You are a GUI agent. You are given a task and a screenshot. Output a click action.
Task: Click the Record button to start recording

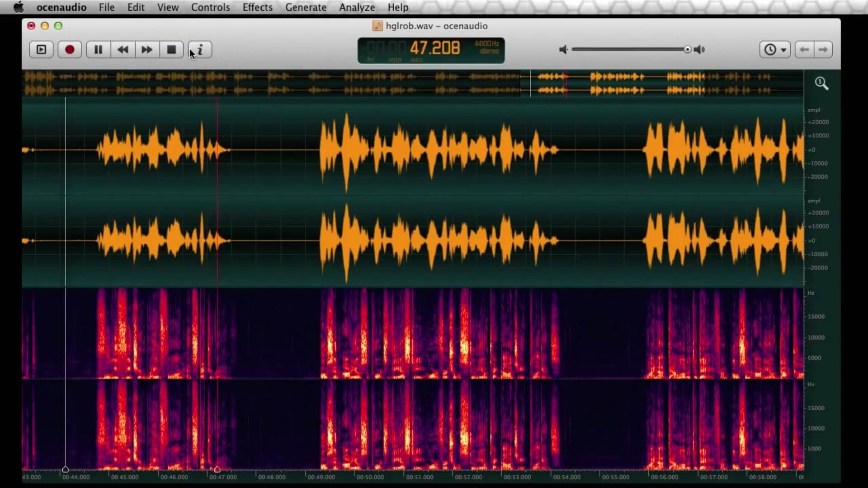(x=69, y=49)
